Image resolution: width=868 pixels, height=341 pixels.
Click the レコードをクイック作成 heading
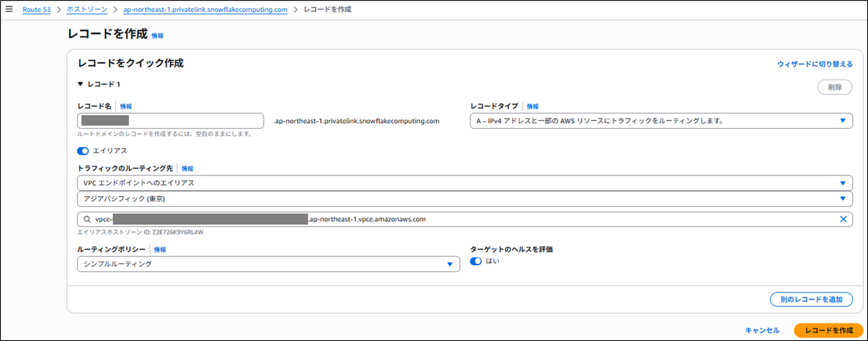[x=130, y=63]
